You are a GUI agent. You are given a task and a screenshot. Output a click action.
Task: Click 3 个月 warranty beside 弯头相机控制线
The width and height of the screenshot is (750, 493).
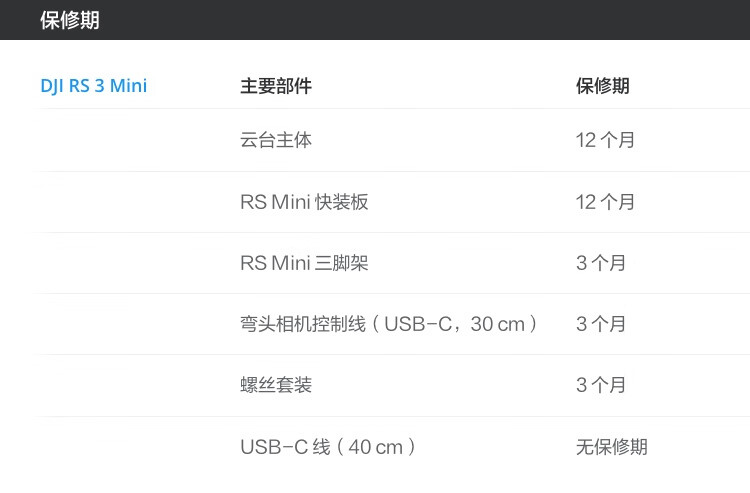tap(601, 324)
